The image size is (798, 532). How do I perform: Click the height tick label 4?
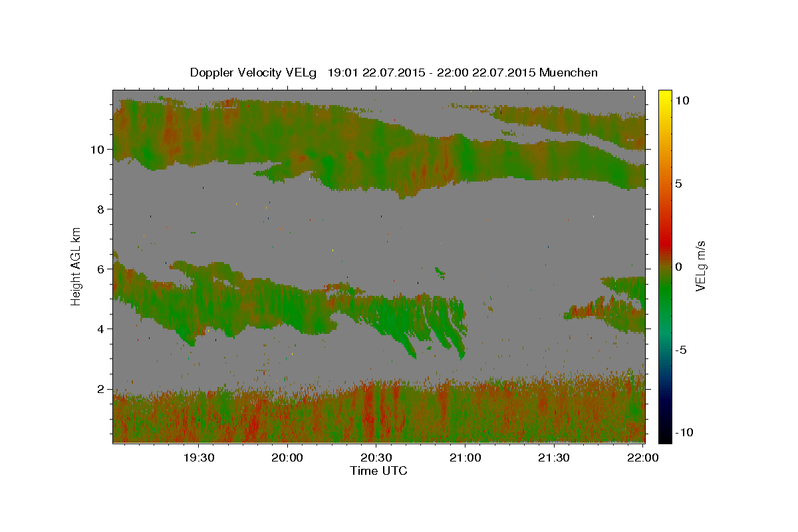click(x=102, y=329)
